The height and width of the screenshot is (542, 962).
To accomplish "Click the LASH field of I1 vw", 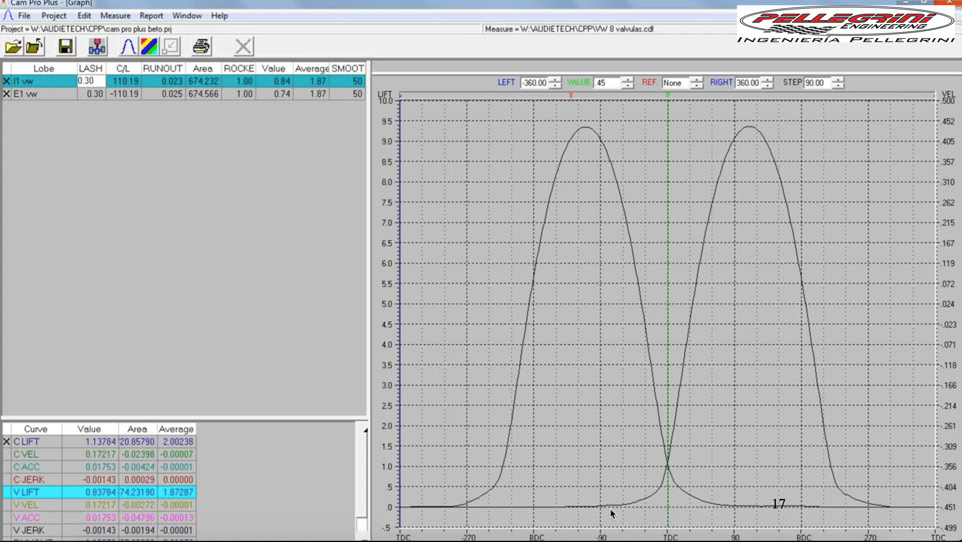I will click(91, 82).
